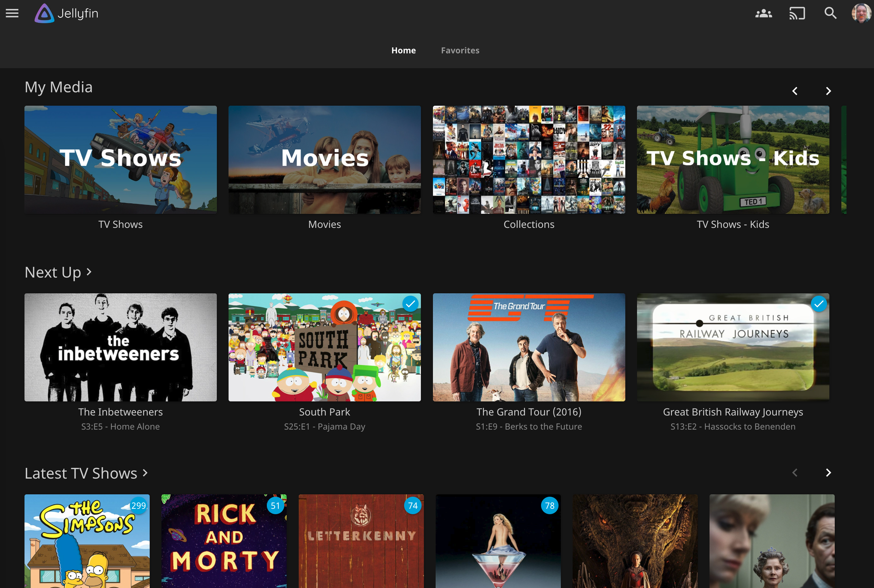This screenshot has height=588, width=874.
Task: Click the Collections label text
Action: 529,224
